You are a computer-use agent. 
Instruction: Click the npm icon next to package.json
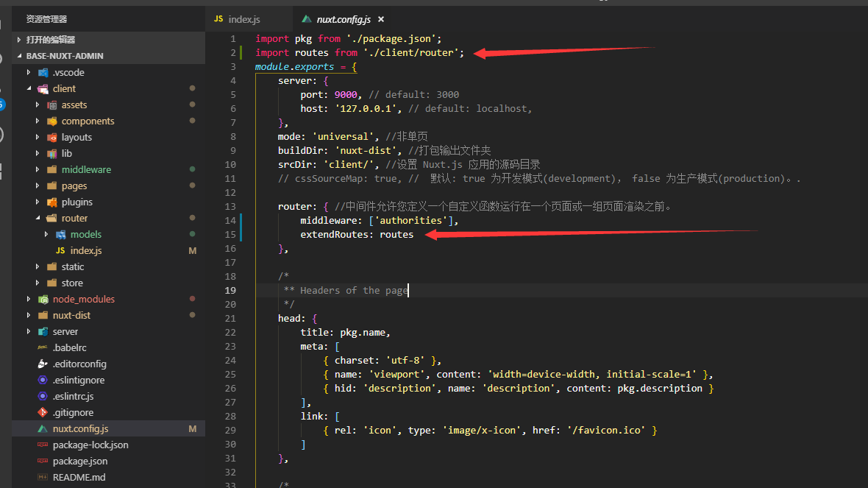[x=43, y=461]
